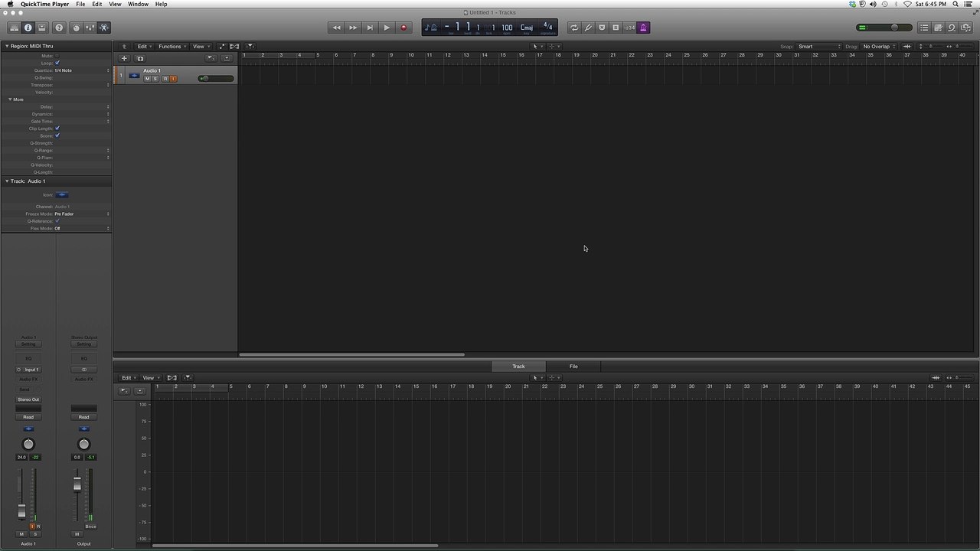The image size is (980, 551).
Task: Open Quick Help question mark
Action: pos(59,28)
